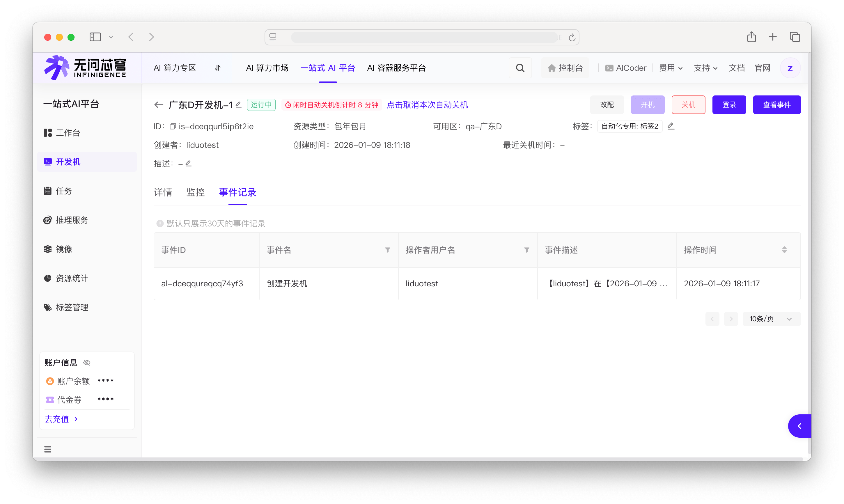Copy the instance ID with copy icon

coord(173,126)
